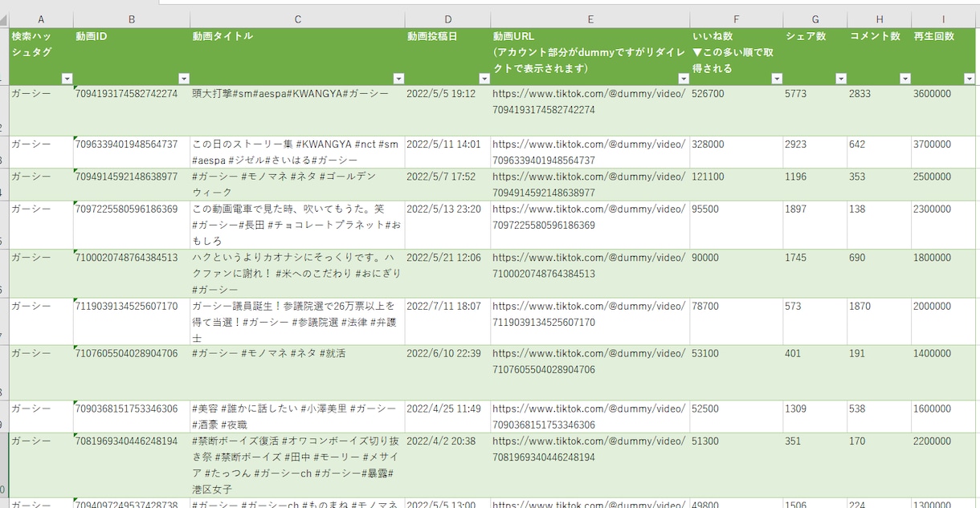The image size is (980, 508).
Task: Select date cell 2022/7/11 18:07
Action: pos(448,322)
